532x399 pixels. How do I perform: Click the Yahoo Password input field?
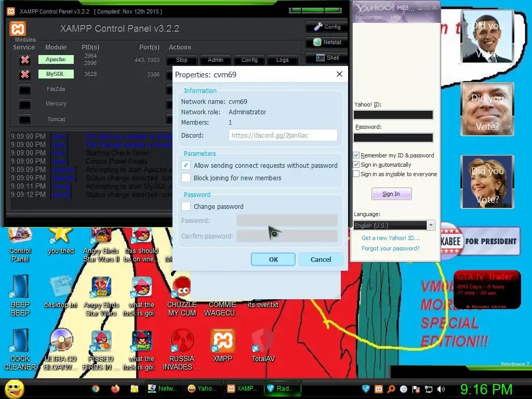[393, 137]
